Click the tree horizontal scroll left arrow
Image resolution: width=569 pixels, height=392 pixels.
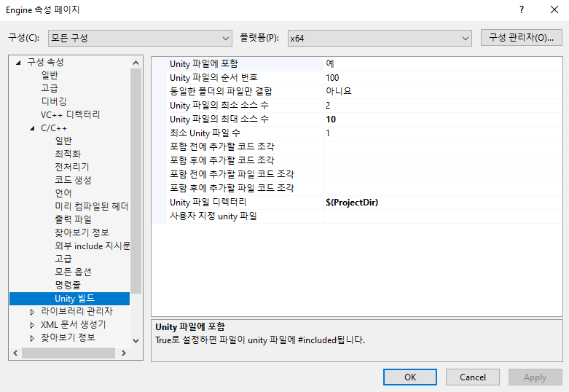pos(15,353)
